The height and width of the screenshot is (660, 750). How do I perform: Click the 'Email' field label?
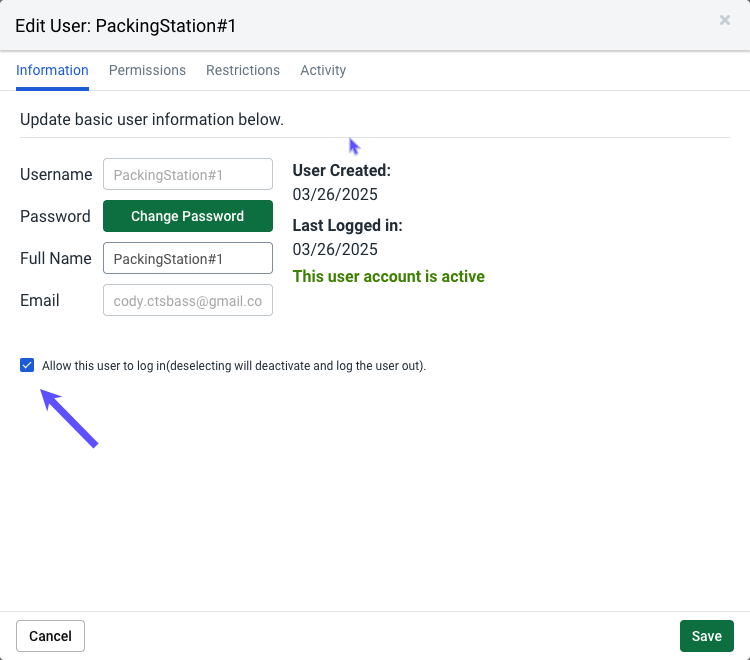(x=40, y=300)
